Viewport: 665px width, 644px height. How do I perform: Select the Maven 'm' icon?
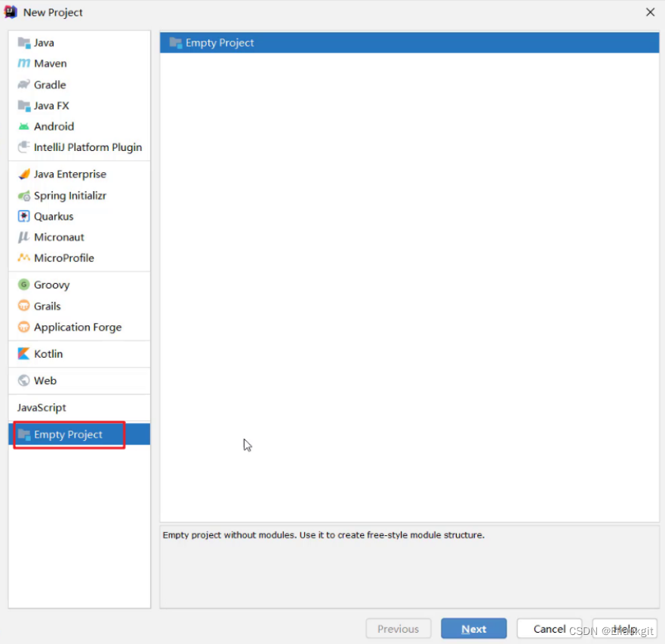(23, 63)
